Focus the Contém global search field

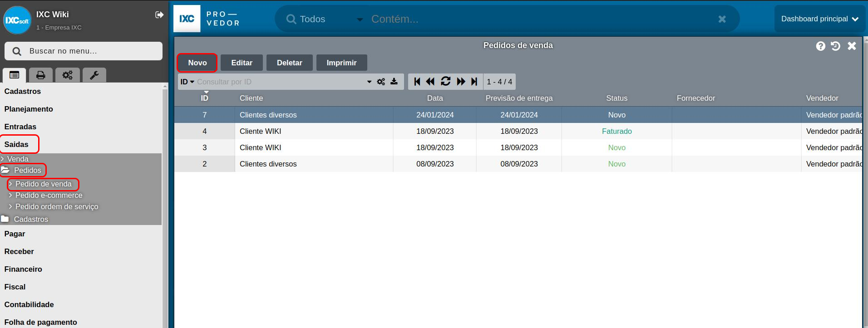click(x=540, y=19)
